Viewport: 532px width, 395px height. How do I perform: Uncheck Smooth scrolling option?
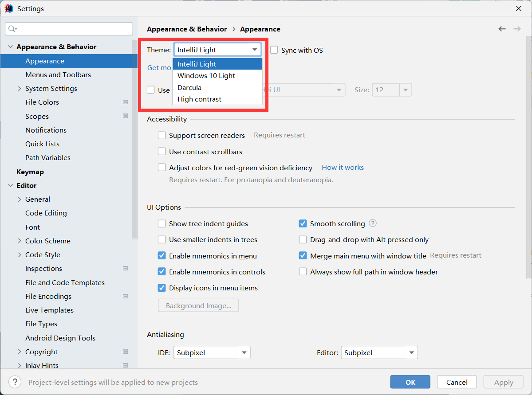[x=303, y=223]
